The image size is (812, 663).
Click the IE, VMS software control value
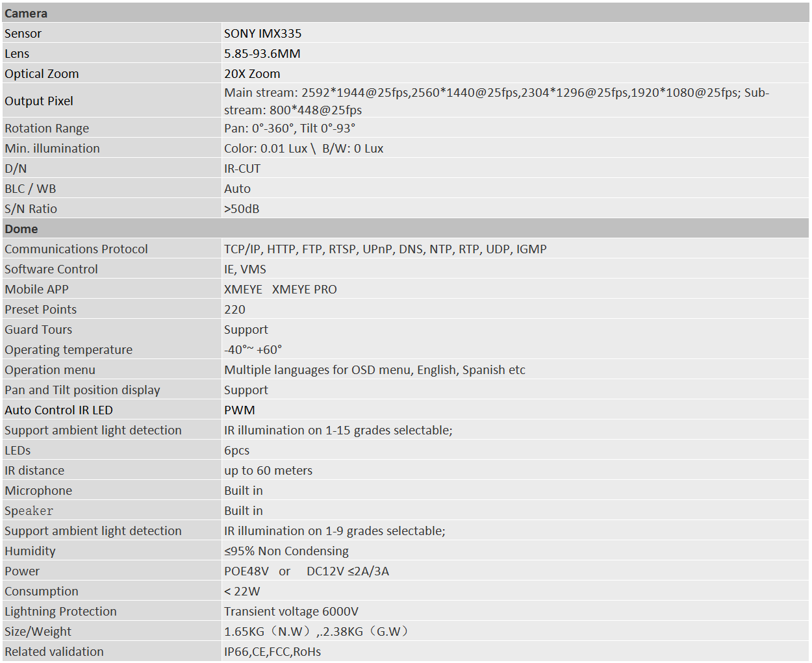[245, 269]
